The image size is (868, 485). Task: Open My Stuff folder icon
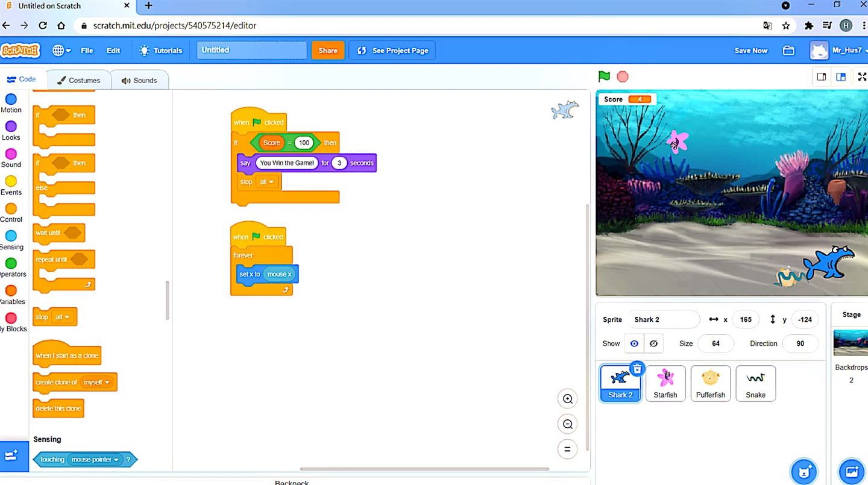(x=788, y=51)
